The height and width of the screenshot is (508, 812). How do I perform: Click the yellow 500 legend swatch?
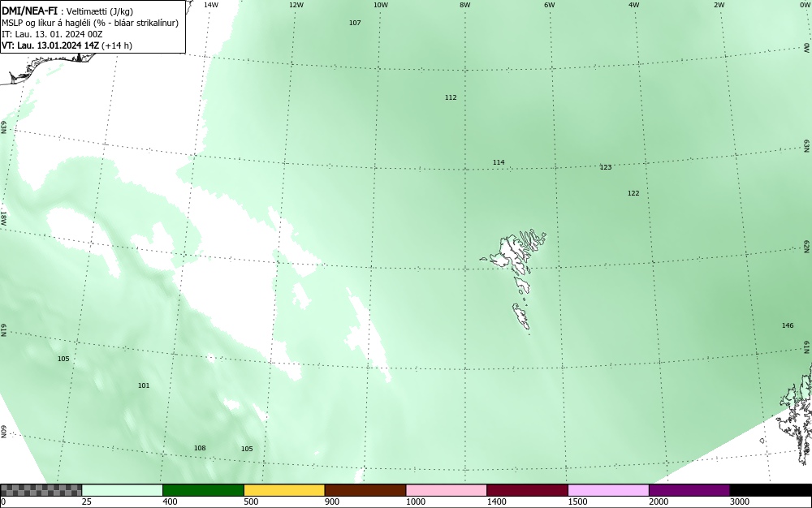pos(284,490)
